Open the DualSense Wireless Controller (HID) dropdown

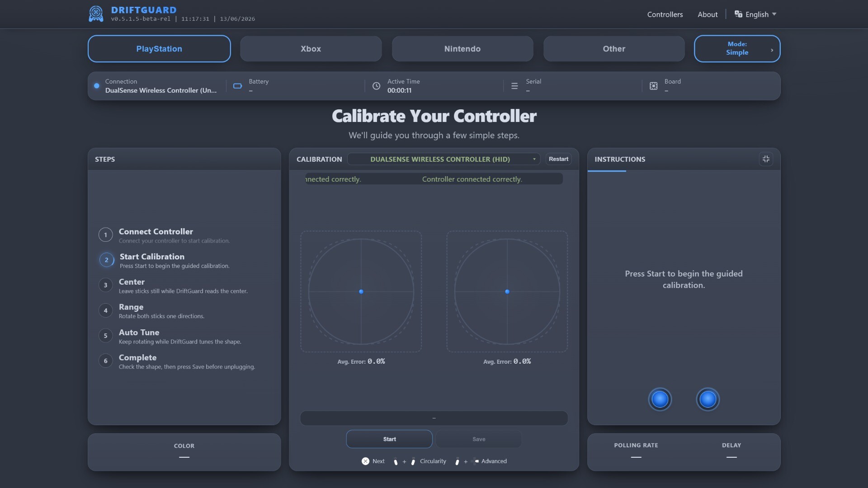coord(443,159)
